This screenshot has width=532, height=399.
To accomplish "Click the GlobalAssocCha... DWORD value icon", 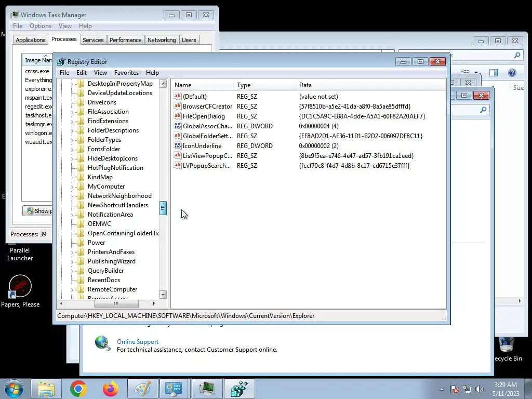I will click(x=178, y=126).
